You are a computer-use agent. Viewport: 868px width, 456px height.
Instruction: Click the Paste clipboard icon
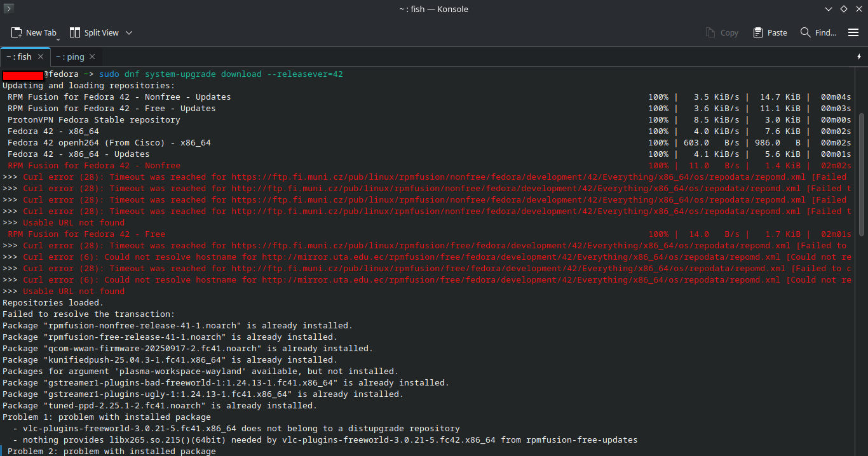click(758, 32)
